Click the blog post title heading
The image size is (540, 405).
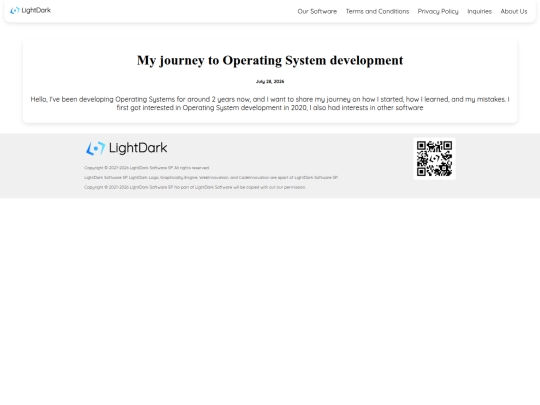click(x=270, y=60)
